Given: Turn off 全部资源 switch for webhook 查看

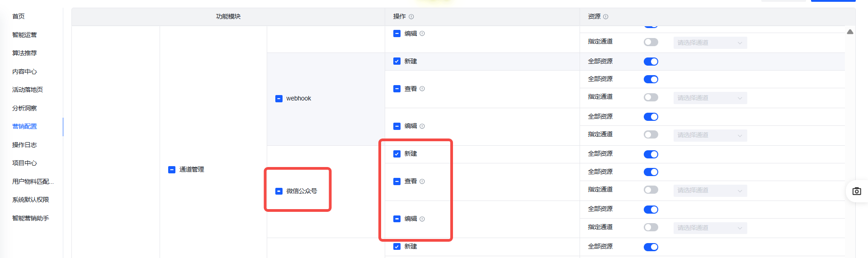Looking at the screenshot, I should pyautogui.click(x=651, y=79).
